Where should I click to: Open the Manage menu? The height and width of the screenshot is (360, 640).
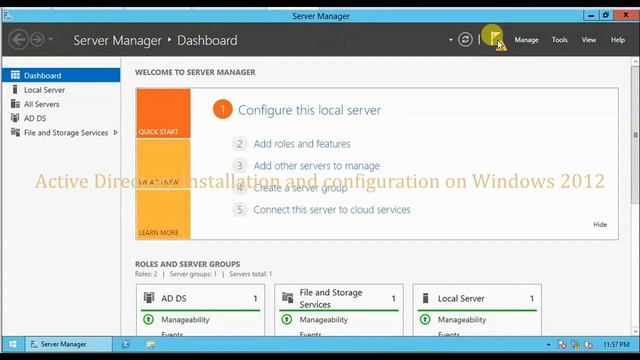coord(526,40)
